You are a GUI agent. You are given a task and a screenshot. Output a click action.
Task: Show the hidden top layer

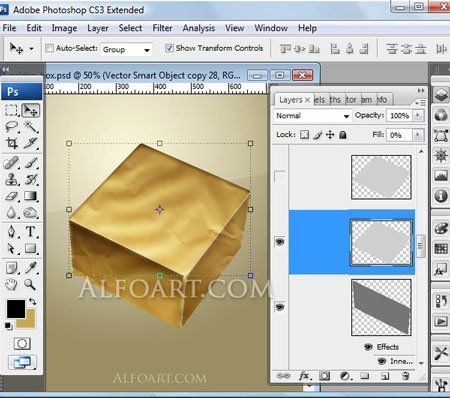[280, 177]
